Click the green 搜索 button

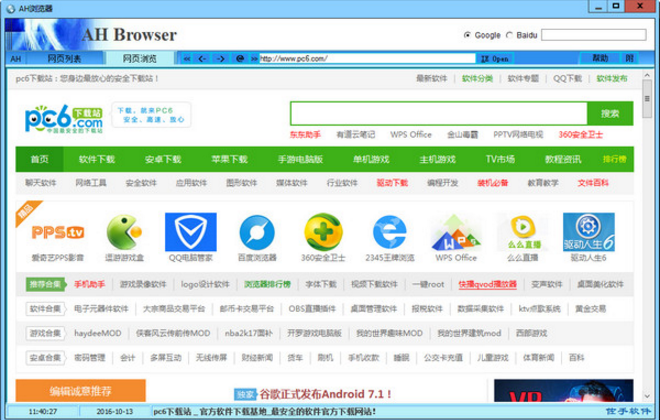610,113
